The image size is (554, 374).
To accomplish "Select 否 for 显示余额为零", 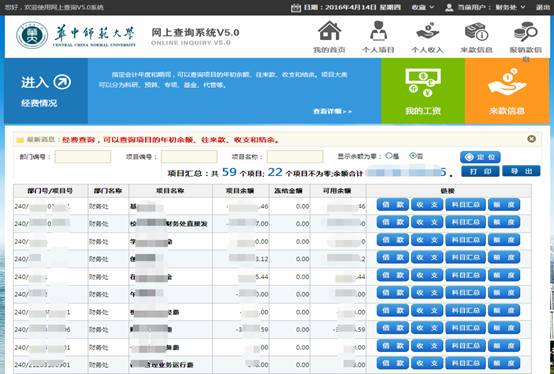I will 412,155.
